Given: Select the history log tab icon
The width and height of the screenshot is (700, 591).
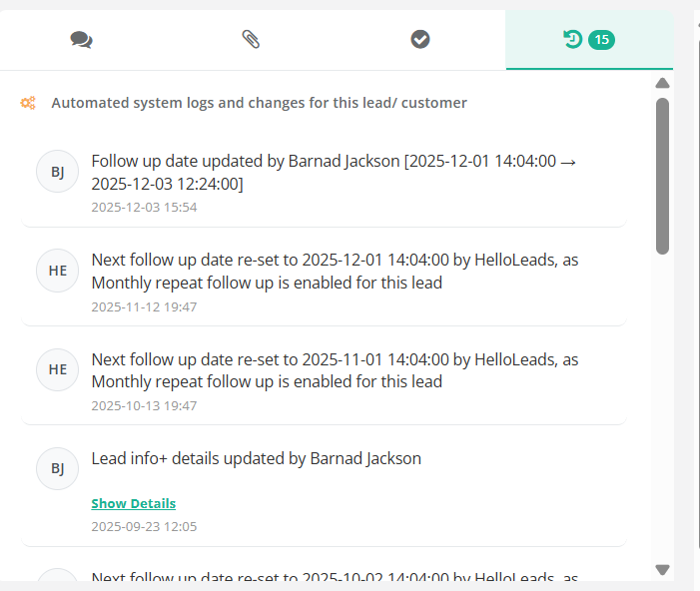Looking at the screenshot, I should (x=572, y=39).
